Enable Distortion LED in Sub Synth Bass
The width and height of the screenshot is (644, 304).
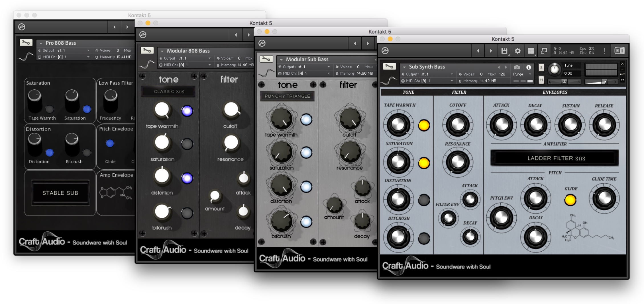pyautogui.click(x=424, y=200)
